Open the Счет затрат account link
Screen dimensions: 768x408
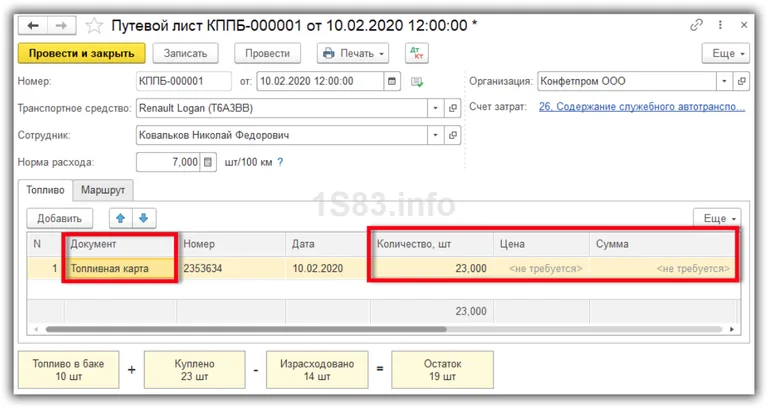pos(641,108)
